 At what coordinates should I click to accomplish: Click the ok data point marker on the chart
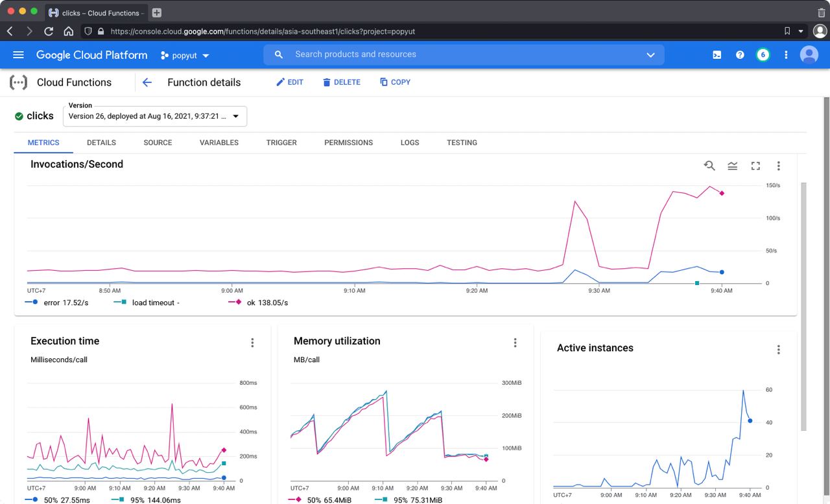722,192
